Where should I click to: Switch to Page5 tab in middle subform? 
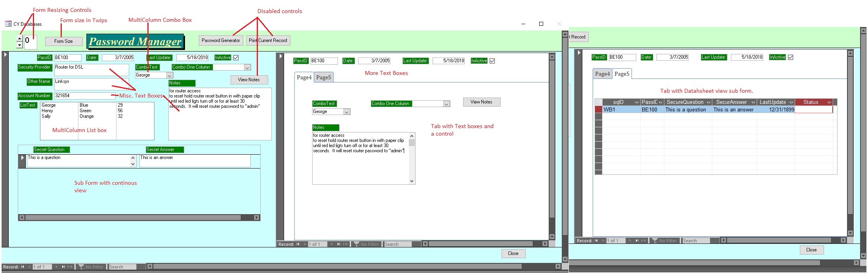click(323, 77)
